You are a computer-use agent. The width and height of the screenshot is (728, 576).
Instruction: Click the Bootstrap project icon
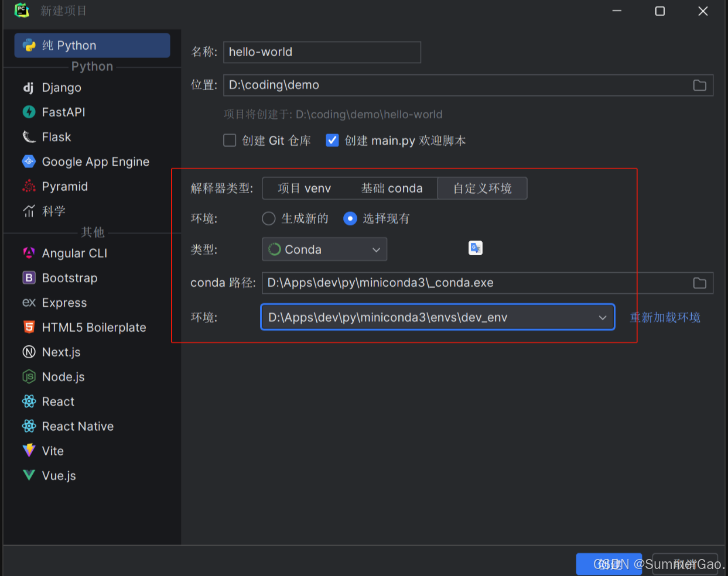[28, 277]
